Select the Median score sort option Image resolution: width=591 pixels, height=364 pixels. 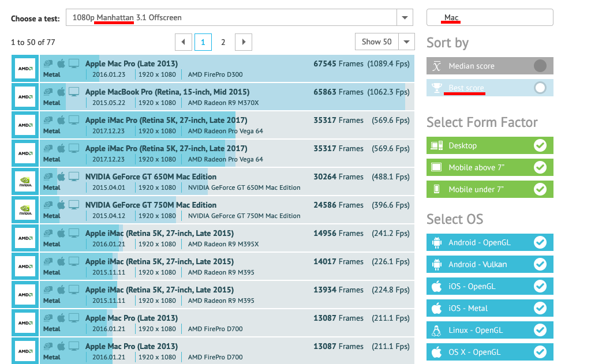click(540, 66)
